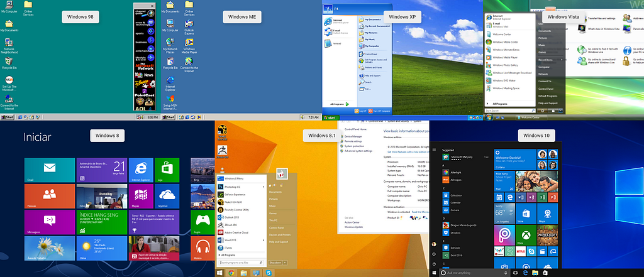Open Internet Explorer on Windows ME desktop
Image resolution: width=644 pixels, height=277 pixels.
170,84
